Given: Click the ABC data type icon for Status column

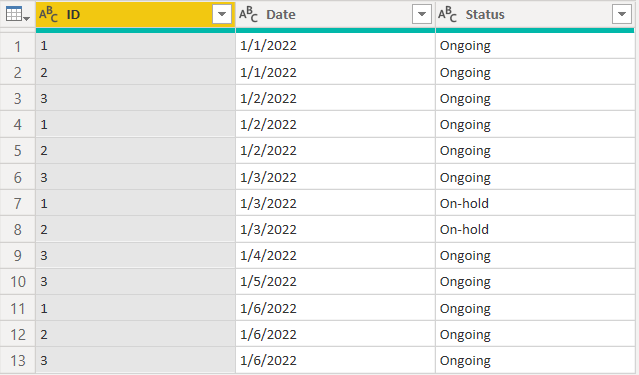Looking at the screenshot, I should [x=447, y=15].
